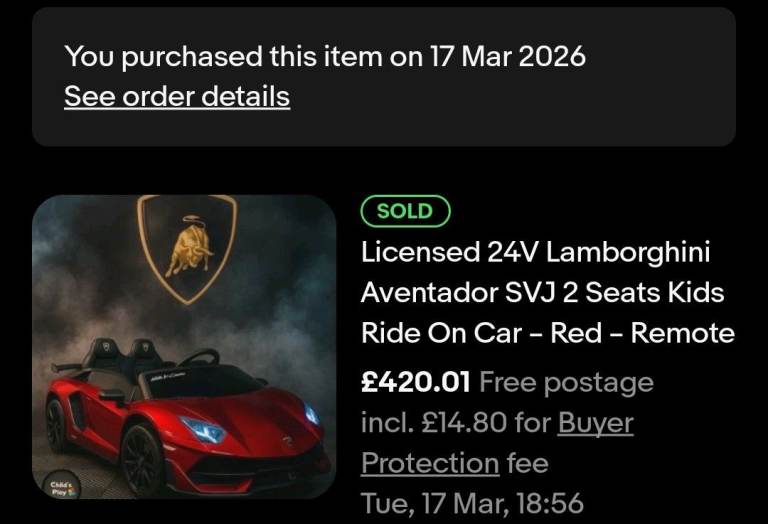This screenshot has height=524, width=768.
Task: Click the purchase date 17 Mar 2026 text
Action: point(508,56)
